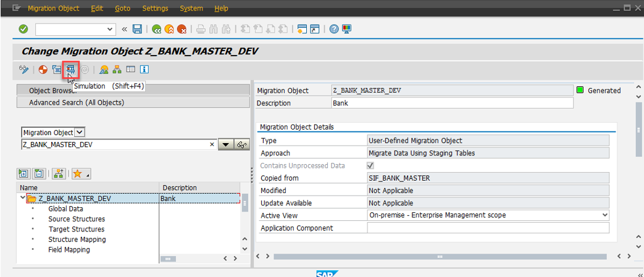This screenshot has height=277, width=644.
Task: Select Structure Mapping tree item
Action: point(77,239)
